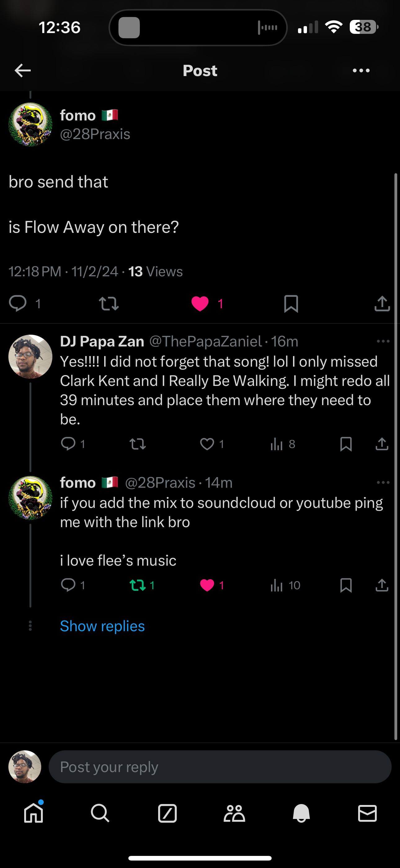This screenshot has width=400, height=868.
Task: Open the Search tab
Action: pyautogui.click(x=100, y=813)
